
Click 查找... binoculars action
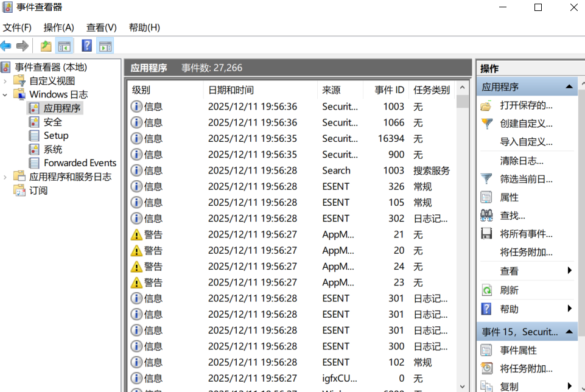tap(512, 215)
